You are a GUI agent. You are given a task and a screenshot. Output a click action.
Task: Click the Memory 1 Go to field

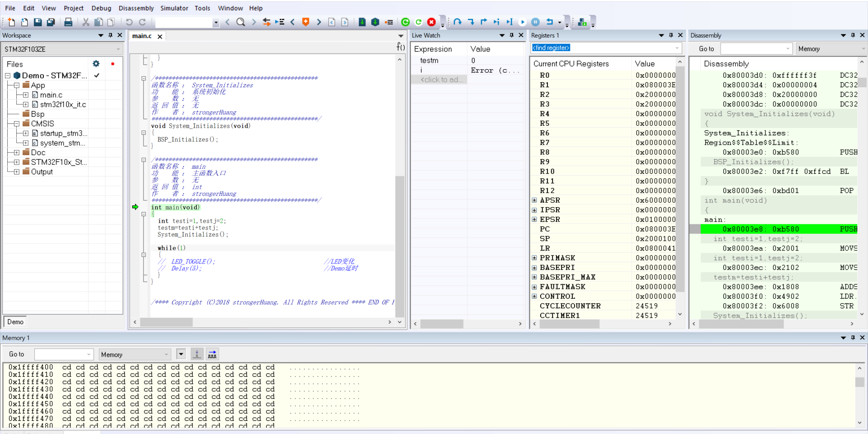pyautogui.click(x=64, y=354)
